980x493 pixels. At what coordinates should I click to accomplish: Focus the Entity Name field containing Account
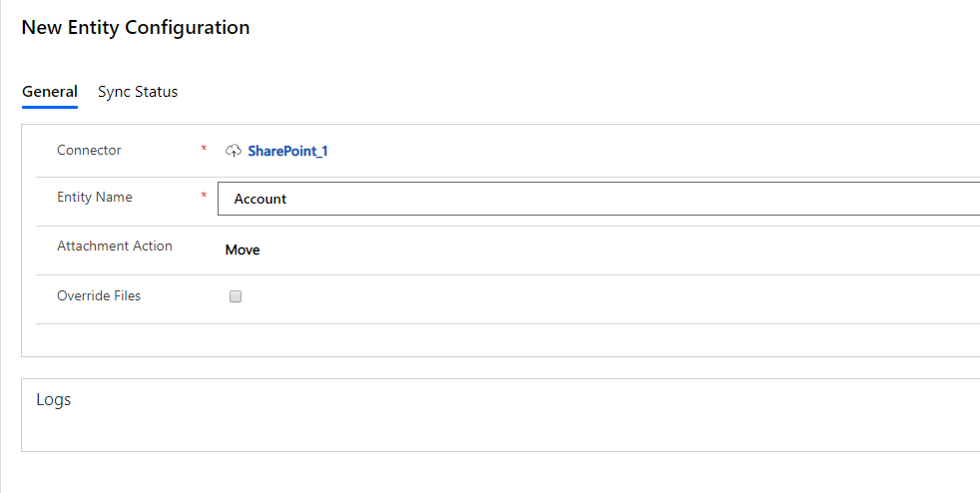tap(599, 199)
